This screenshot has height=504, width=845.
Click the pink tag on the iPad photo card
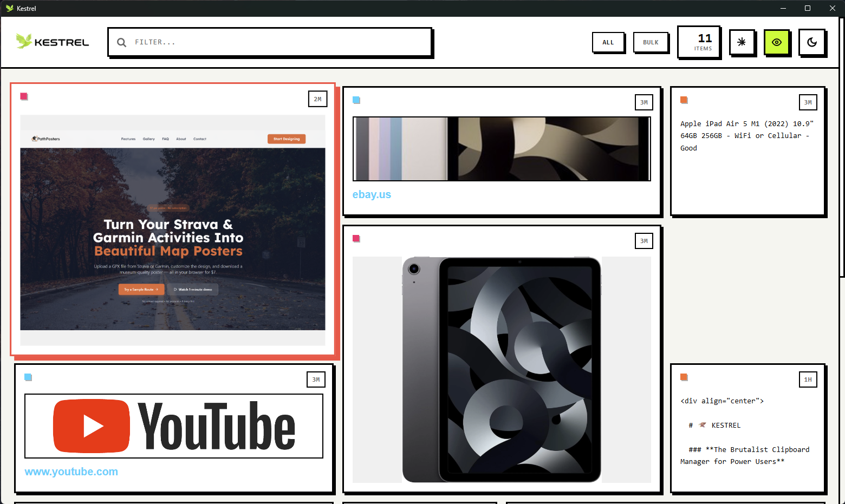coord(356,238)
